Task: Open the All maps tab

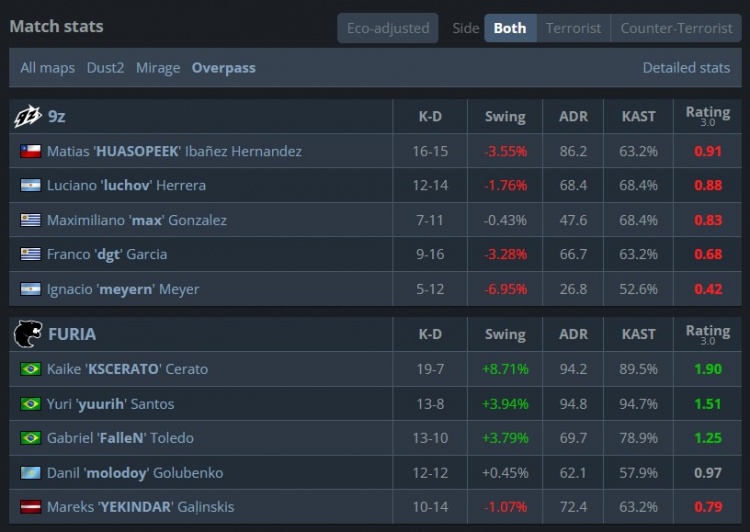Action: 47,68
